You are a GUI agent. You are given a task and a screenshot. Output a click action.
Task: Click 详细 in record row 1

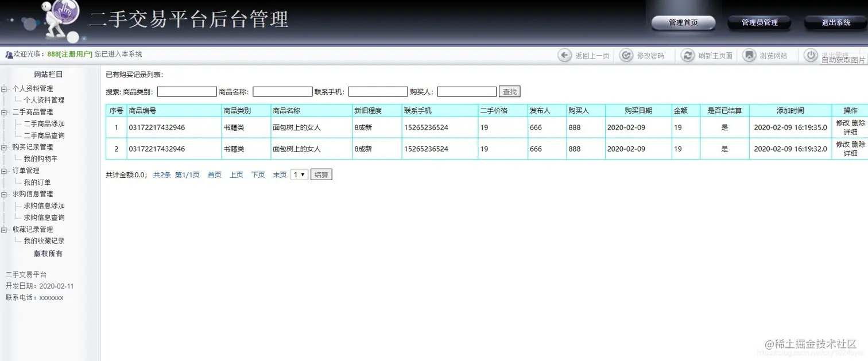click(851, 132)
